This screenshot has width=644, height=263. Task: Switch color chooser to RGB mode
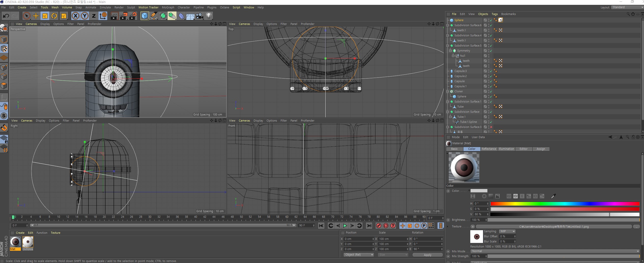click(509, 196)
